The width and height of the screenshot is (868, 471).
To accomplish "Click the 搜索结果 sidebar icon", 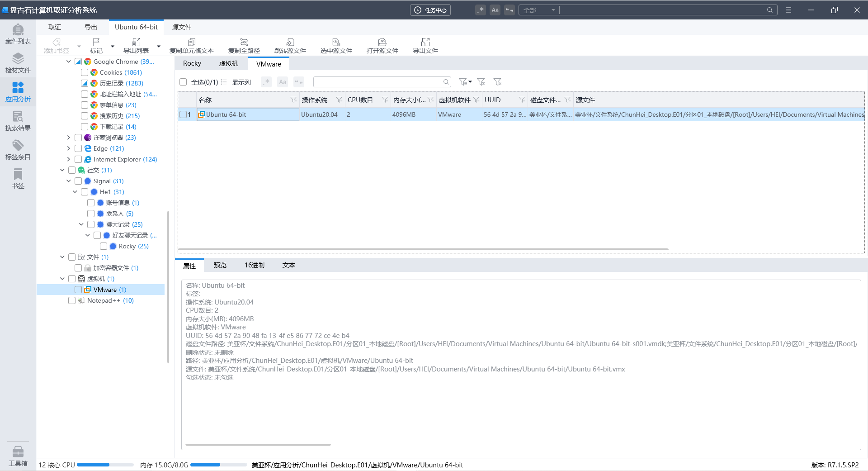I will click(18, 121).
